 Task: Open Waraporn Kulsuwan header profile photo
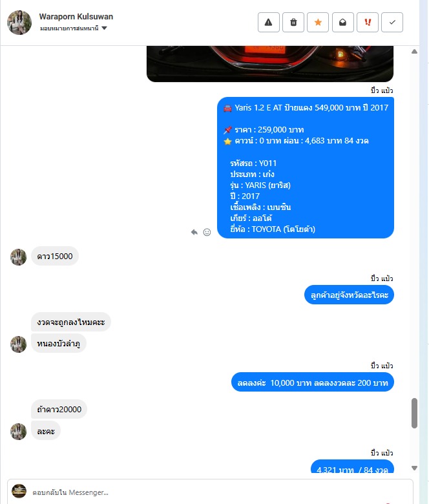tap(19, 23)
